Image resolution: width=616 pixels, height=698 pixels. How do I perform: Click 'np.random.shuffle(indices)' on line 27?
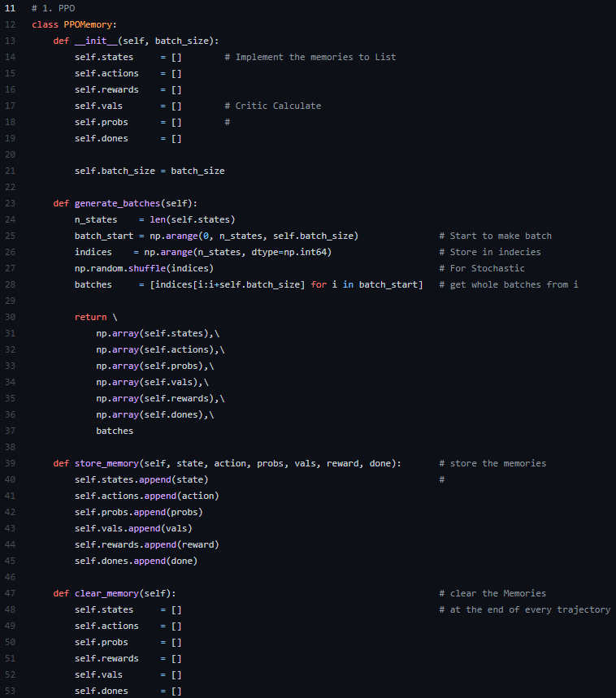pos(144,268)
